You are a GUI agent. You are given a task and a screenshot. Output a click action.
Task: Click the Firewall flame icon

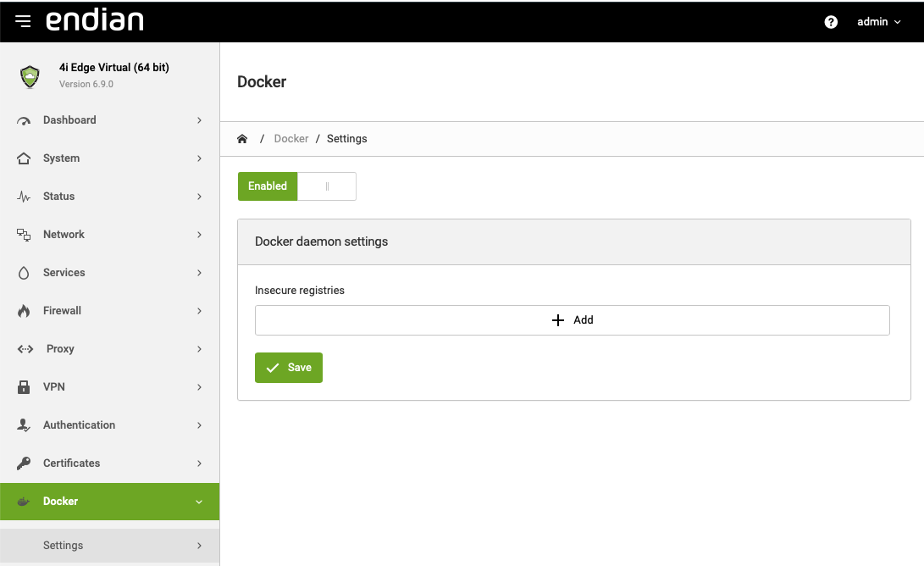coord(24,311)
